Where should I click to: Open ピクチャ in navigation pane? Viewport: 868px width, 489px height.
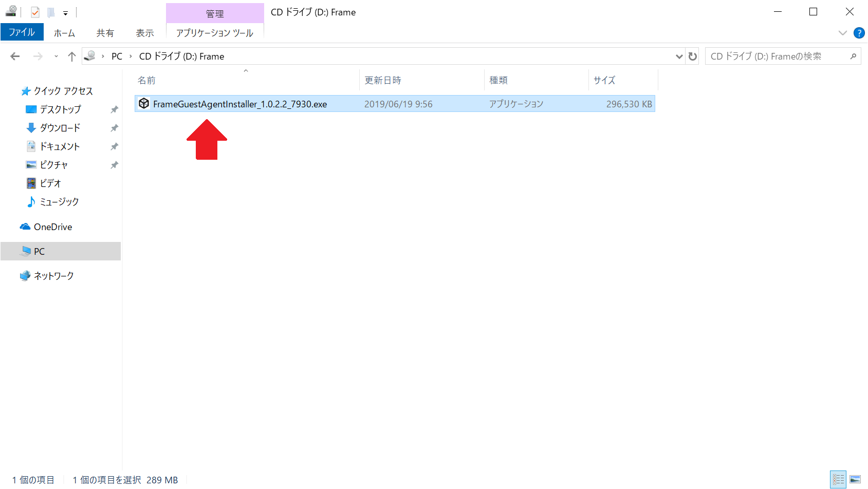click(x=54, y=165)
